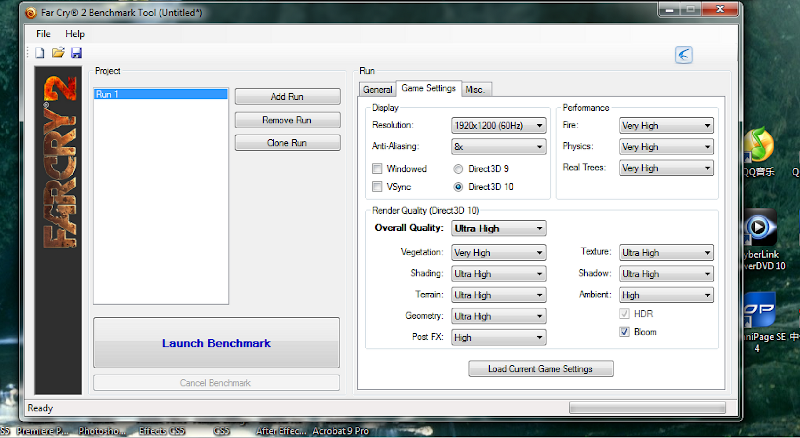Click the blue back arrow icon
The width and height of the screenshot is (800, 438).
(x=684, y=55)
